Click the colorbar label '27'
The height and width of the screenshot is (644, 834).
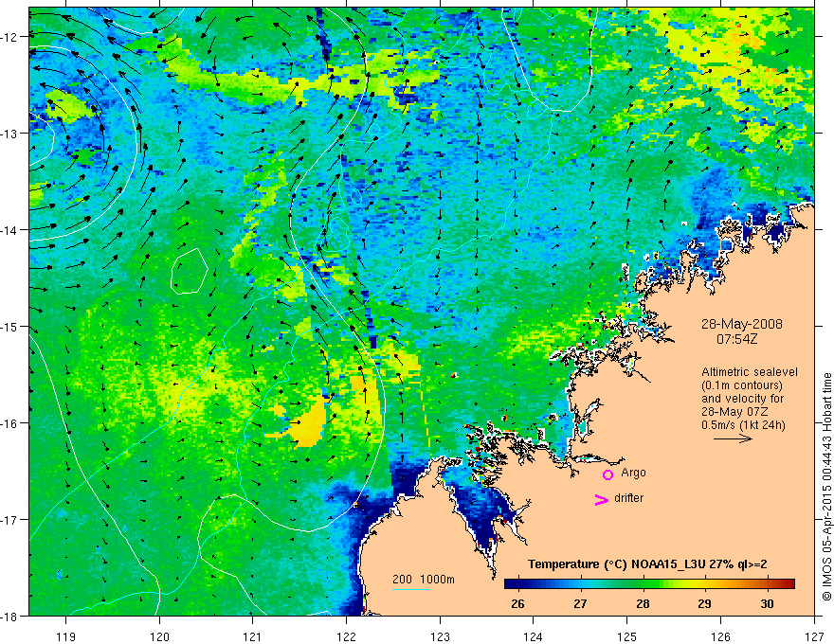[580, 603]
